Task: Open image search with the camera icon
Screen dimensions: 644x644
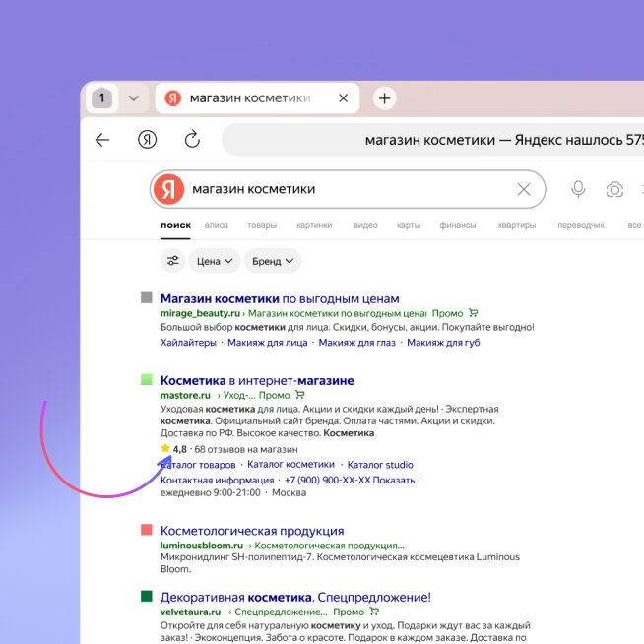Action: tap(614, 189)
